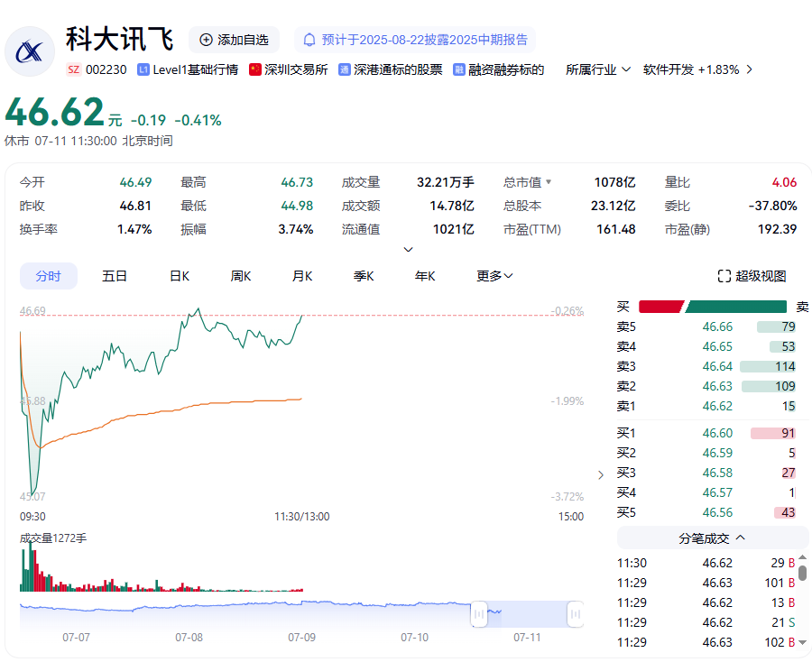Click the 2025 interim report disclosure notice
This screenshot has width=812, height=662.
pos(424,40)
